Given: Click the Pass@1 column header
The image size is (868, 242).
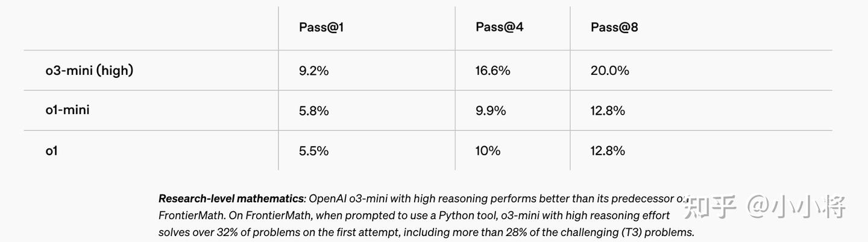Looking at the screenshot, I should [321, 27].
